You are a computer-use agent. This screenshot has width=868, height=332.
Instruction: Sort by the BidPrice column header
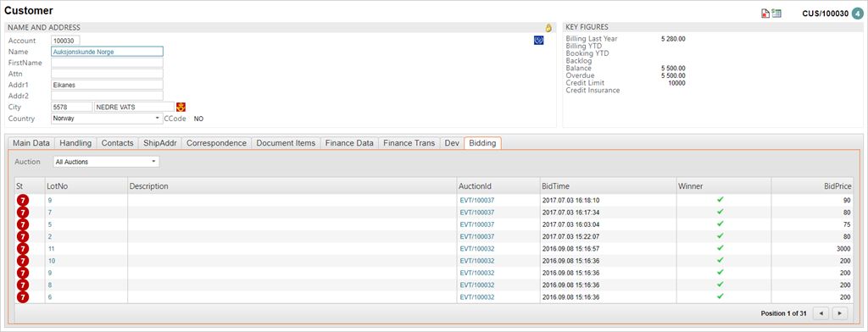click(x=812, y=186)
